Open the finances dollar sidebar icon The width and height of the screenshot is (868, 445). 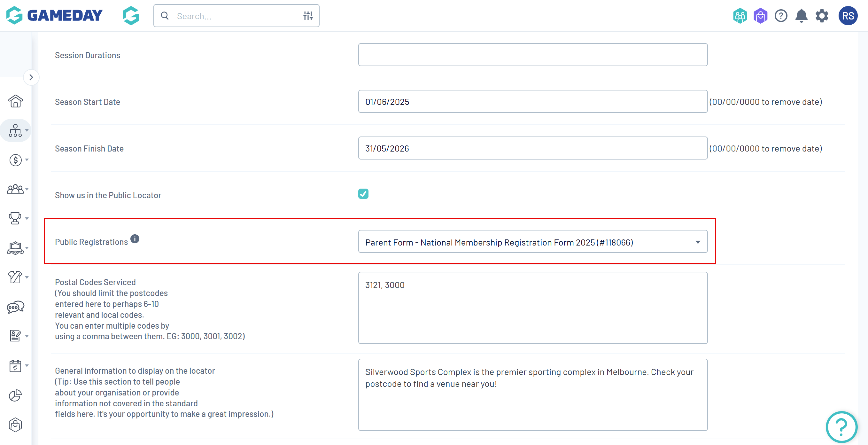(15, 160)
